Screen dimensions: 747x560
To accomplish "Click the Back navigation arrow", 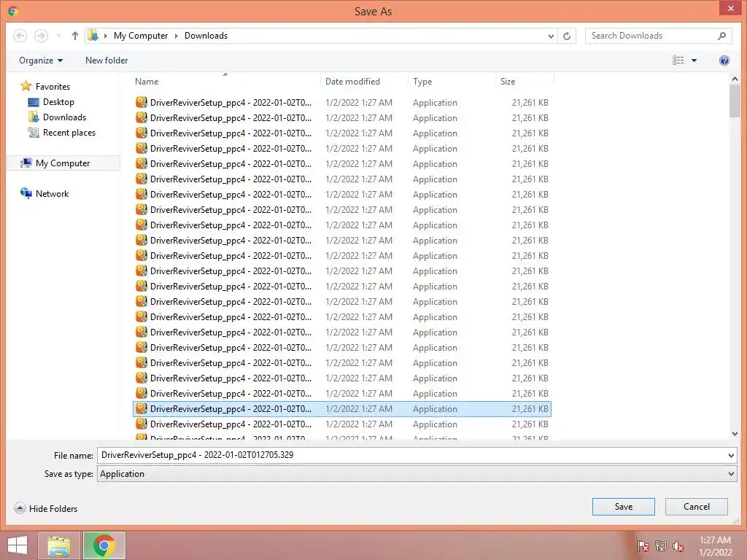I will click(20, 36).
